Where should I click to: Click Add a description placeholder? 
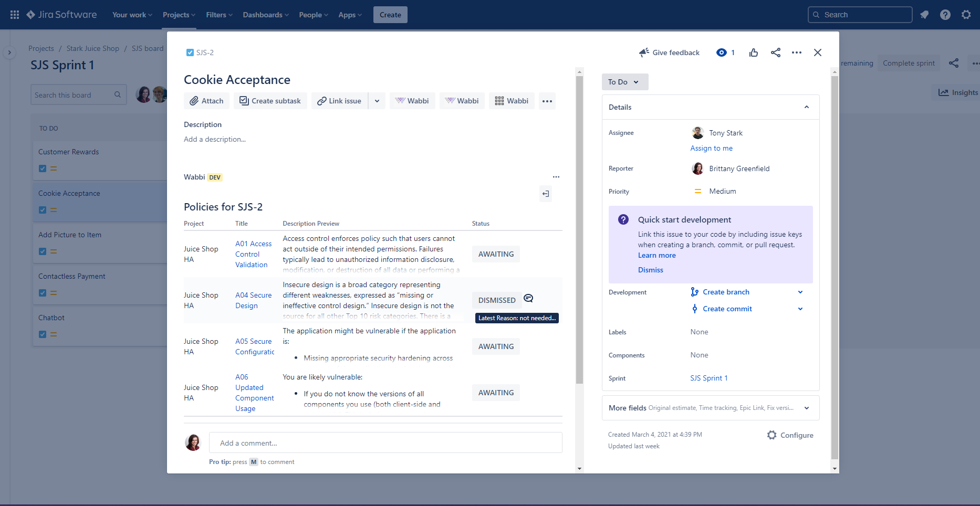coord(215,139)
